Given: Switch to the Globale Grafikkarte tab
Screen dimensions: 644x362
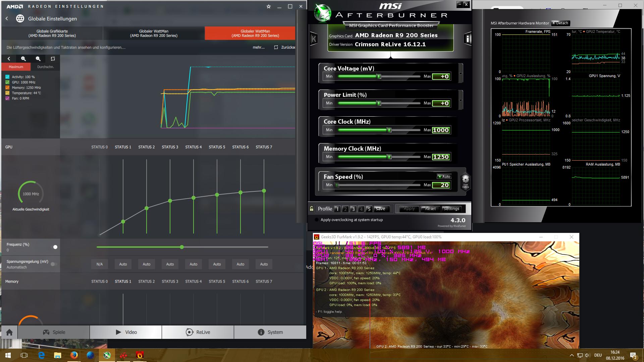Looking at the screenshot, I should coord(52,33).
